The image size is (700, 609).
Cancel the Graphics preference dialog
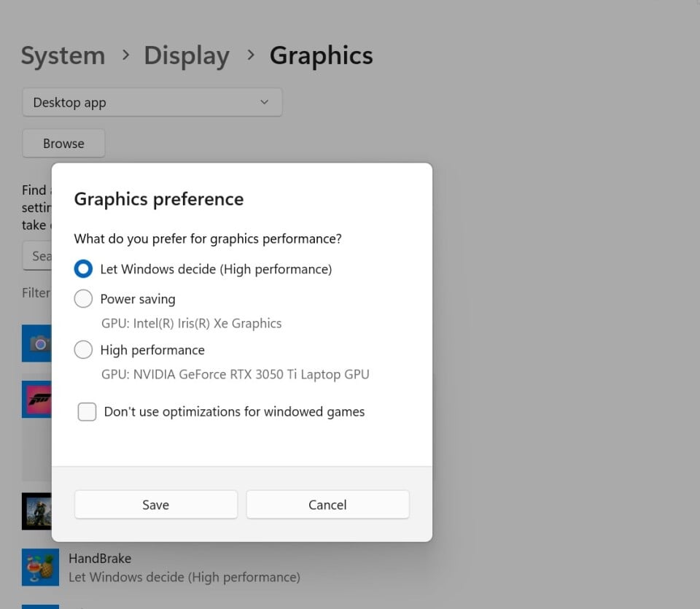[327, 505]
